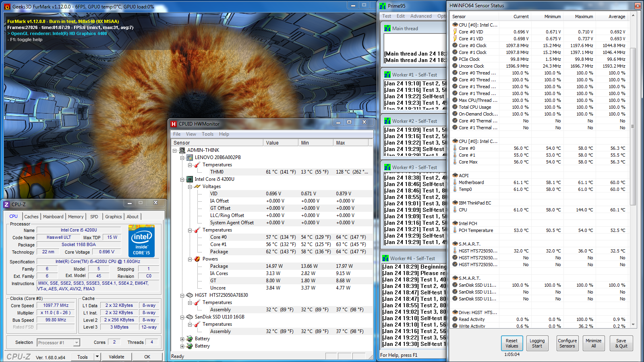Click the icon beside PCIe Clock in HWiNFO
This screenshot has height=362, width=644.
point(455,59)
